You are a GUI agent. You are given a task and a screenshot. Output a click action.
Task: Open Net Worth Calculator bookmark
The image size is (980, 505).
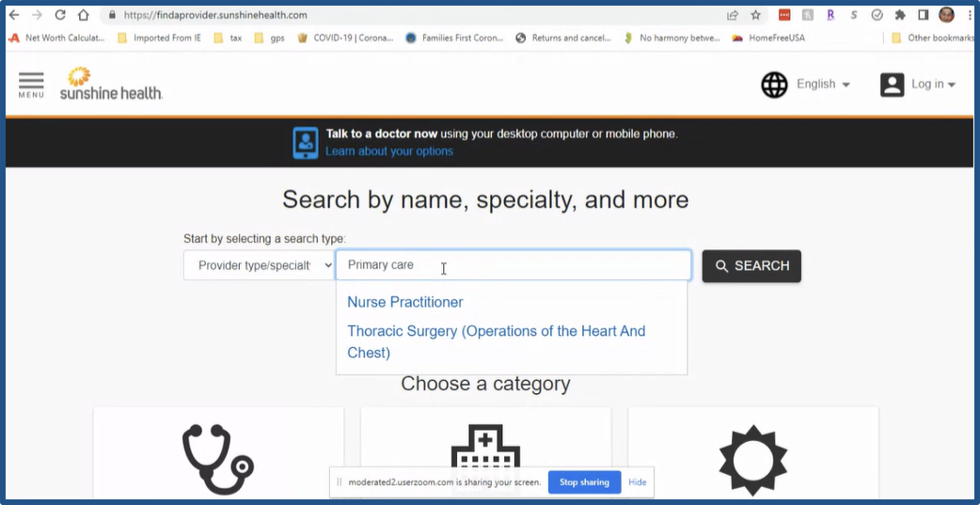(x=57, y=38)
